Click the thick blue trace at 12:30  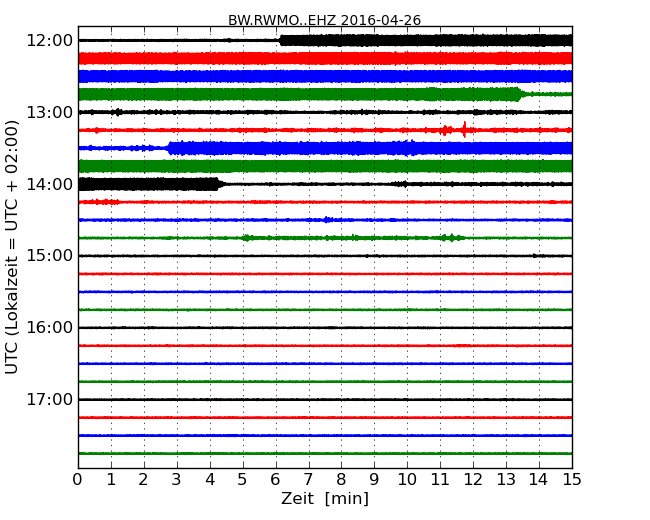(x=325, y=76)
